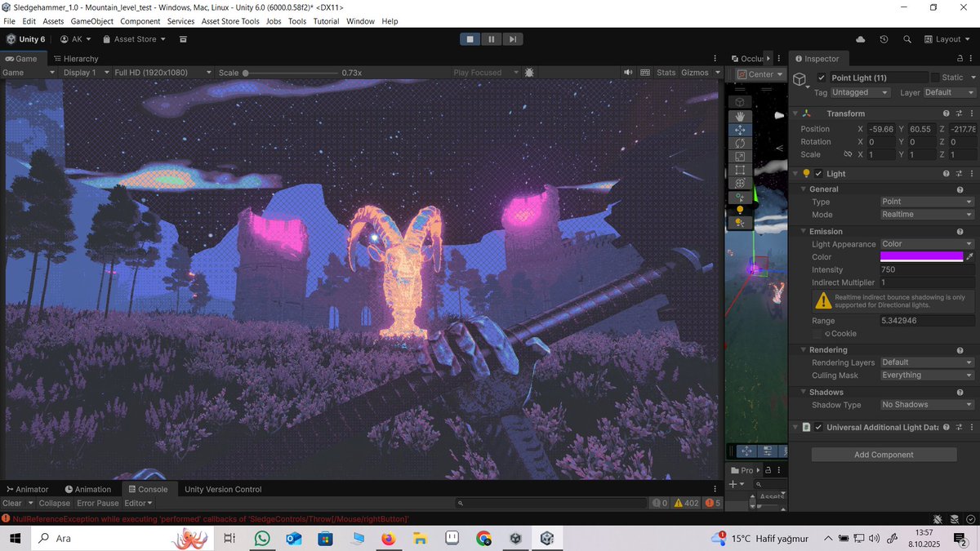Toggle error messages count 5
This screenshot has width=980, height=551.
(x=713, y=504)
